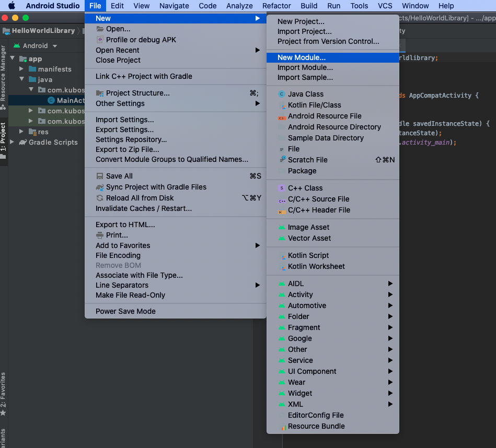Open the Navigate menu
496x448 pixels.
click(174, 6)
